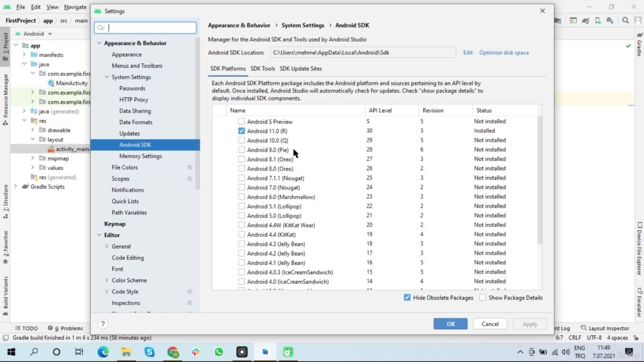Click the SDK platforms list vertical scrollbar
This screenshot has width=644, height=362.
[x=540, y=181]
